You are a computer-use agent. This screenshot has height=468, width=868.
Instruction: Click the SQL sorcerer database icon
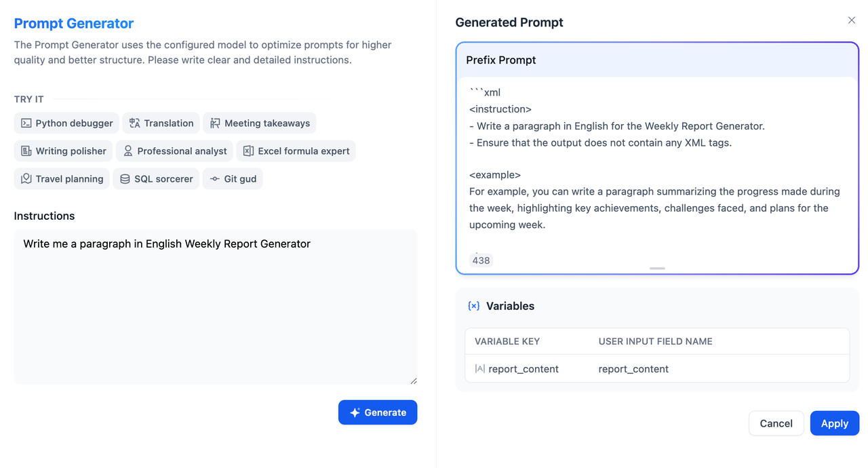coord(125,179)
